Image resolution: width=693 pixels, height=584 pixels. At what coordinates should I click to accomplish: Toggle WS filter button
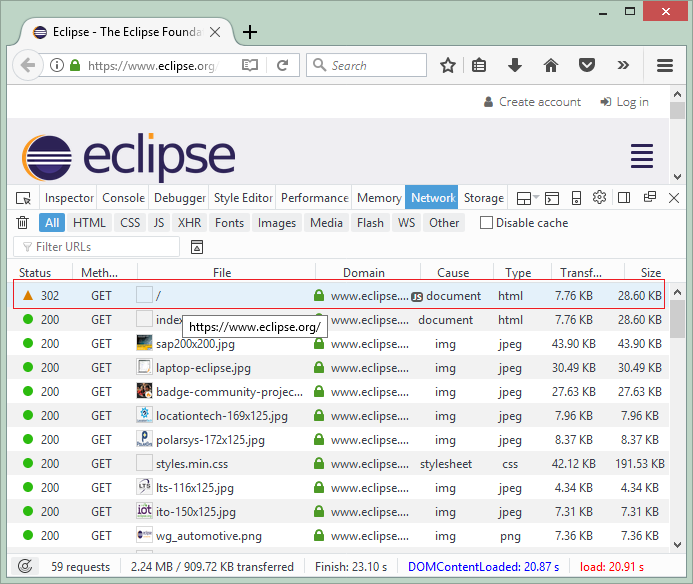(x=407, y=222)
